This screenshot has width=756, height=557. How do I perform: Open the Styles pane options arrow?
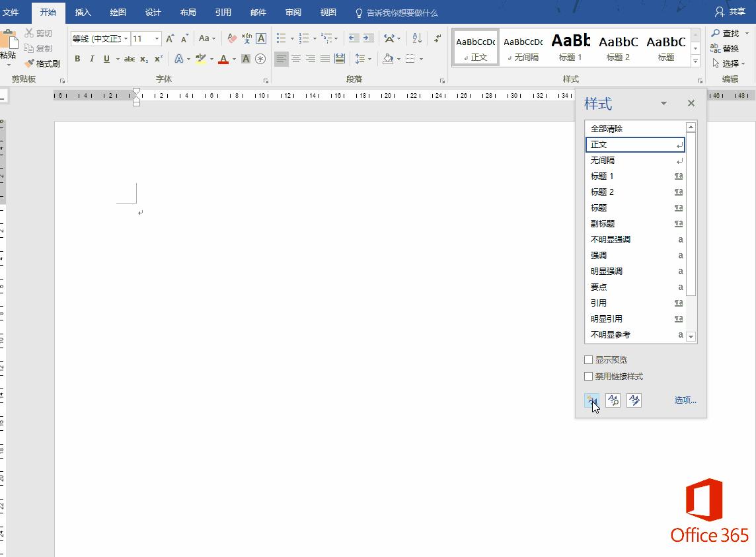(663, 104)
